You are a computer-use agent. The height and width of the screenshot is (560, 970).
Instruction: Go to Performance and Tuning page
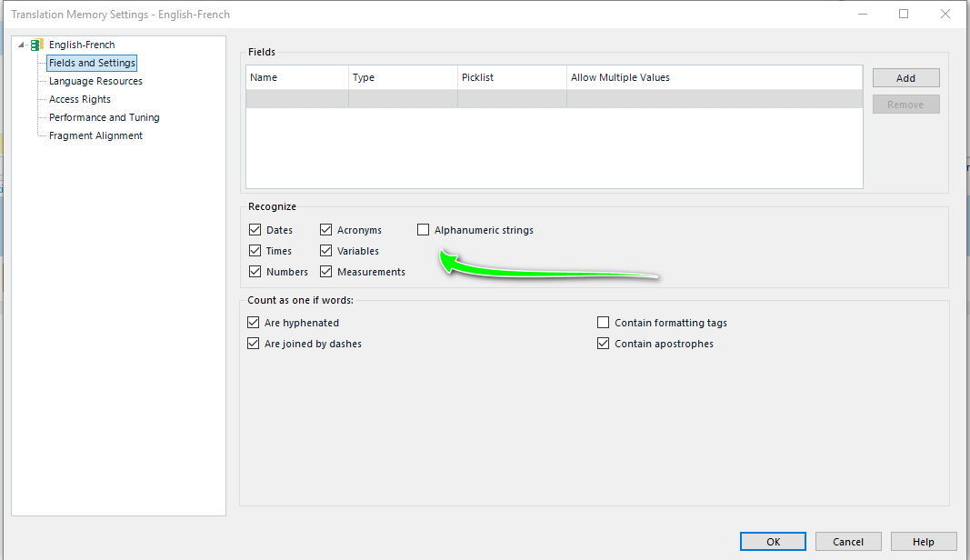pos(104,117)
